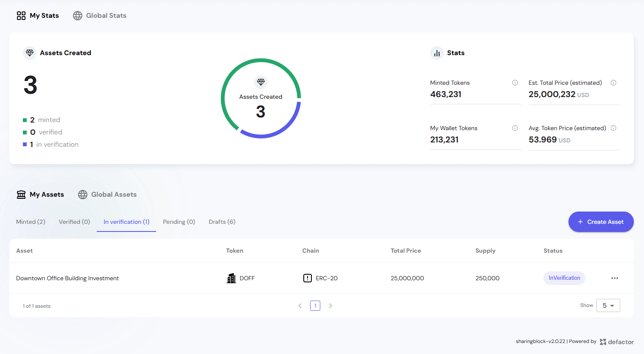Screen dimensions: 644x354
Task: Expand the Show rows-per-page dropdown
Action: tap(608, 306)
